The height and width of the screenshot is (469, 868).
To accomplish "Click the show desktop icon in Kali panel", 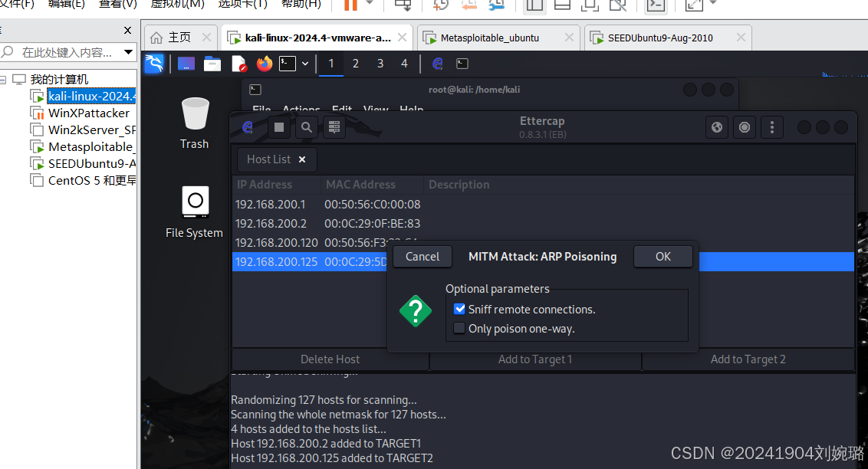I will [x=186, y=64].
